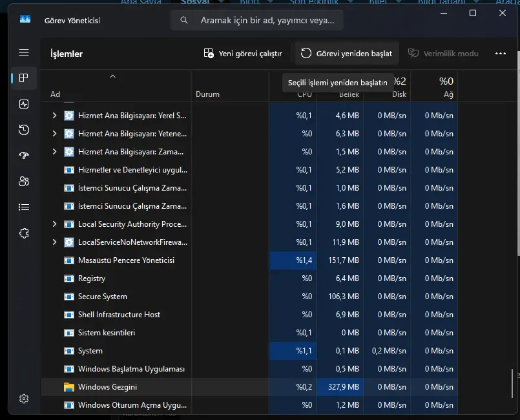
Task: Click the Secure System process icon
Action: (x=69, y=297)
